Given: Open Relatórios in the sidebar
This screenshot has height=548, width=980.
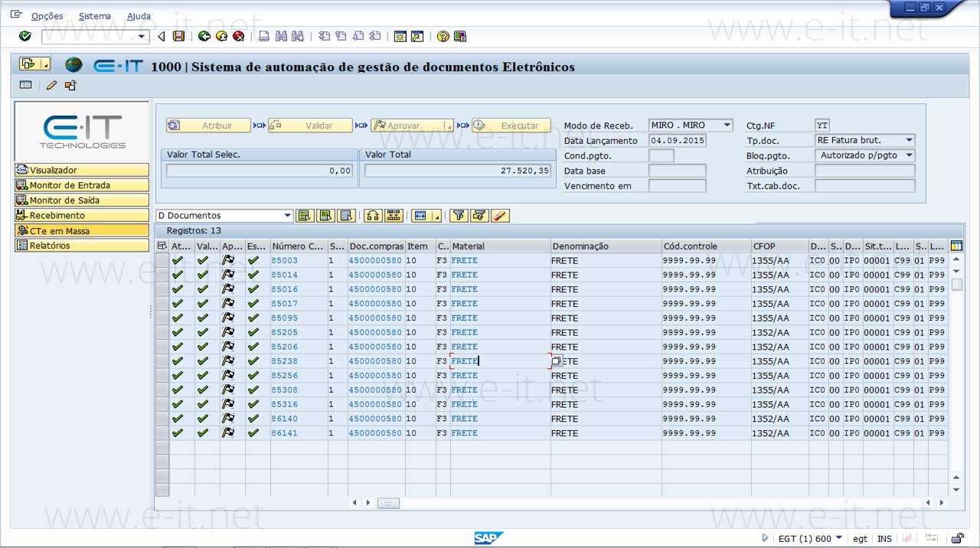Looking at the screenshot, I should [82, 246].
